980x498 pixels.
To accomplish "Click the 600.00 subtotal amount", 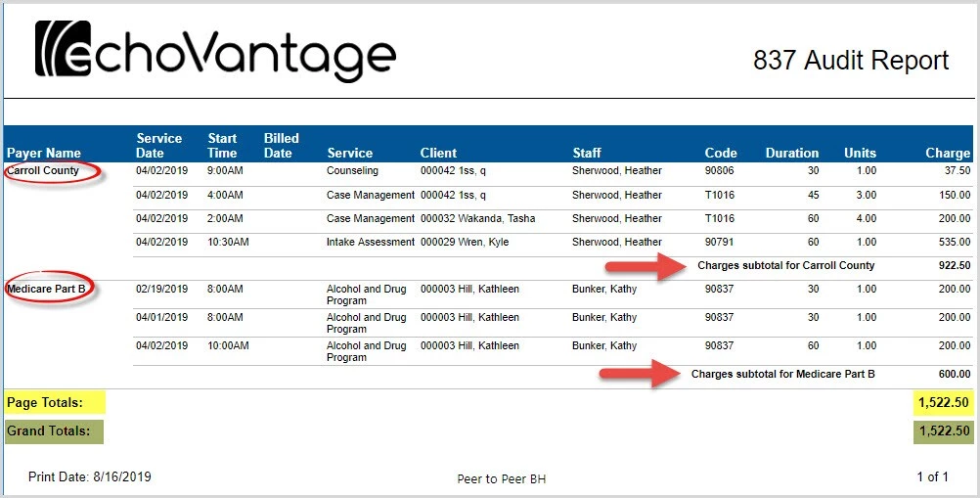I will 955,375.
